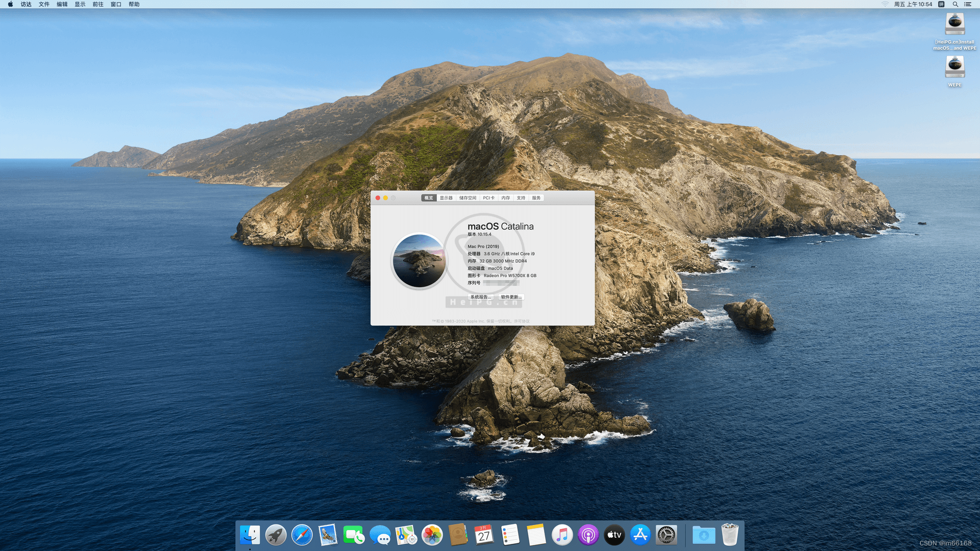The width and height of the screenshot is (980, 551).
Task: Close the About This Mac window
Action: coord(378,198)
